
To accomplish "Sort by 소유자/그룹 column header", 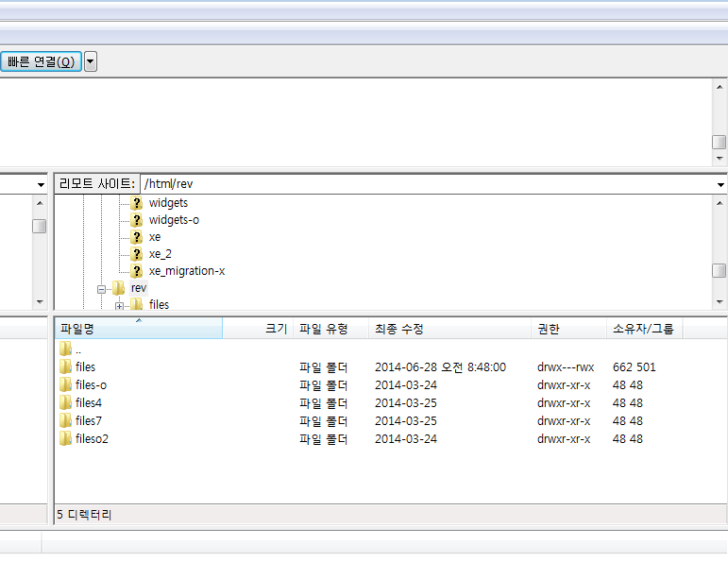I will coord(644,329).
